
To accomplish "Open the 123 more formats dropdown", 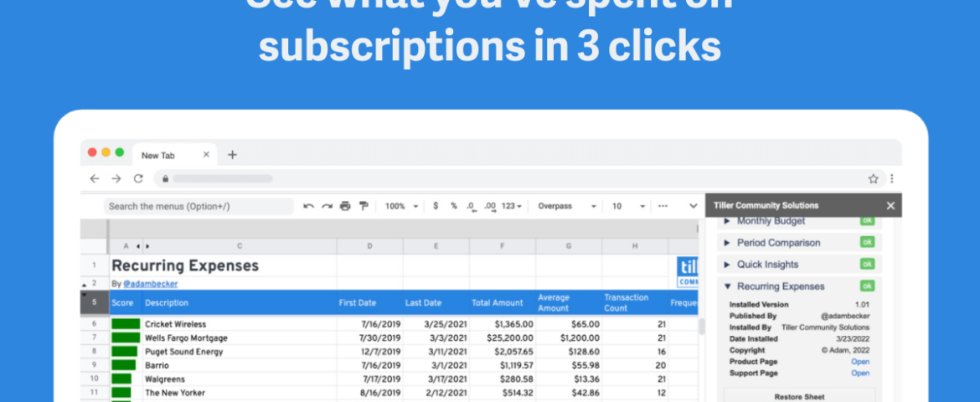I will click(512, 206).
